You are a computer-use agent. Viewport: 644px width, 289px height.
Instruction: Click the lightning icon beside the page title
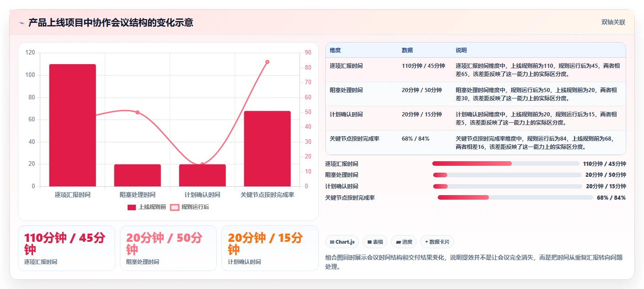[x=21, y=23]
